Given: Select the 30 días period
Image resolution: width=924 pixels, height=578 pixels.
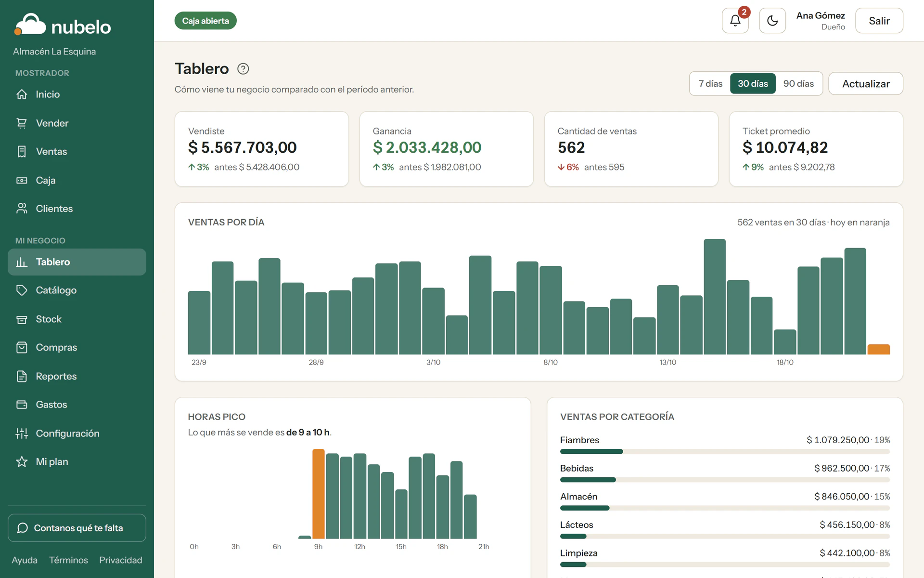Looking at the screenshot, I should 753,84.
